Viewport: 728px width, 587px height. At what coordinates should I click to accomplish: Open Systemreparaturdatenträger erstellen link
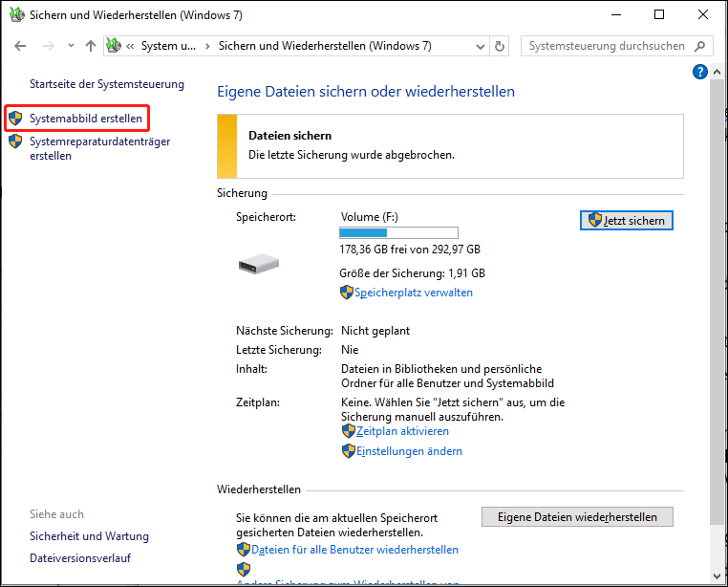pyautogui.click(x=99, y=148)
